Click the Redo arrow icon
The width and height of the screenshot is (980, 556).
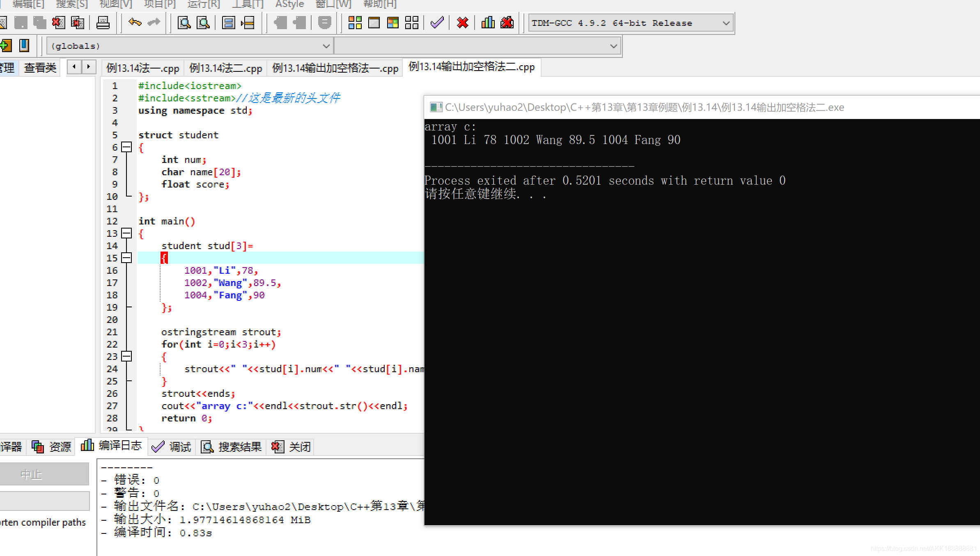click(154, 23)
